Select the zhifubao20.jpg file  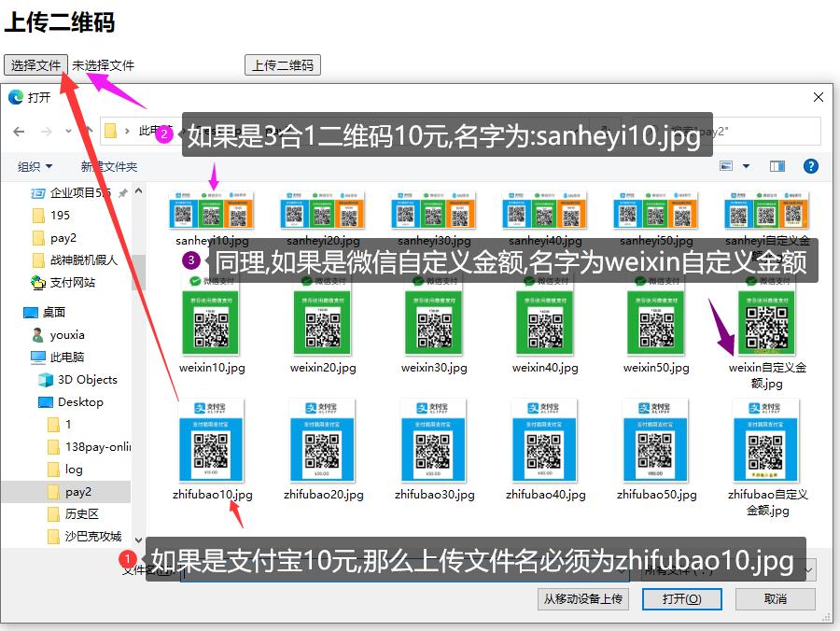click(x=323, y=450)
